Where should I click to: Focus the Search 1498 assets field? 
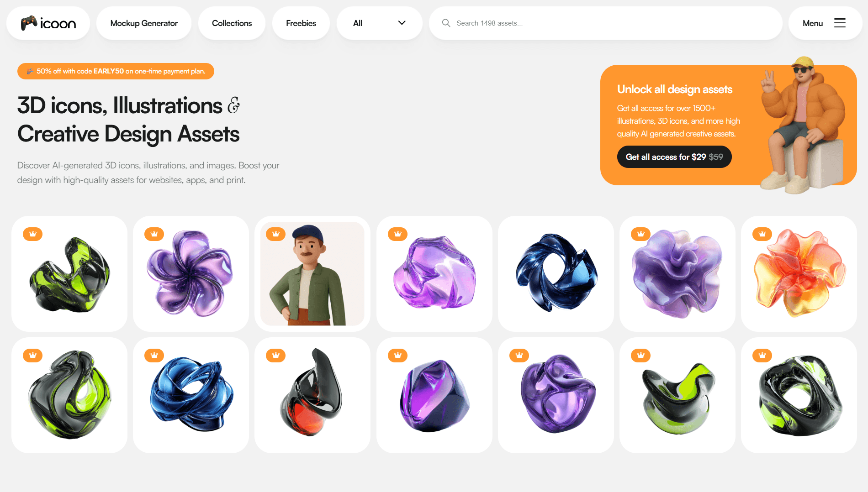coord(605,23)
